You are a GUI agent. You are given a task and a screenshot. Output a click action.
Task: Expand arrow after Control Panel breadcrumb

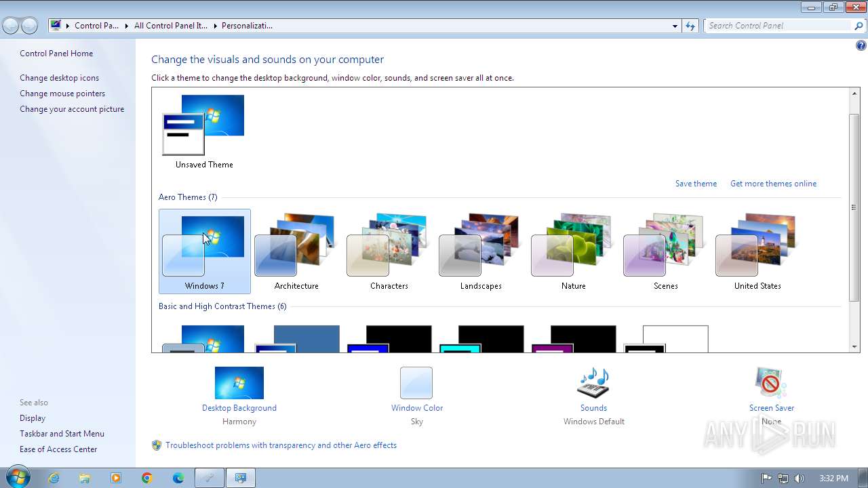pyautogui.click(x=127, y=26)
